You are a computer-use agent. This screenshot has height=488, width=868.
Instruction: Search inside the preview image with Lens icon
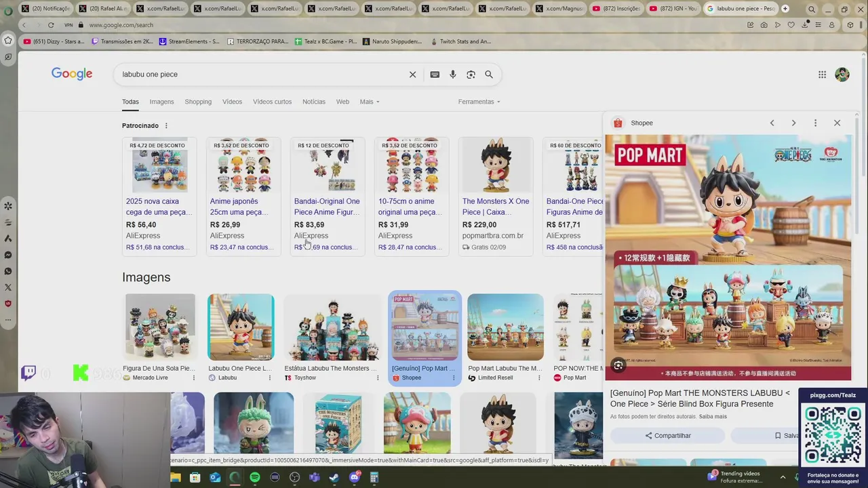pos(618,366)
